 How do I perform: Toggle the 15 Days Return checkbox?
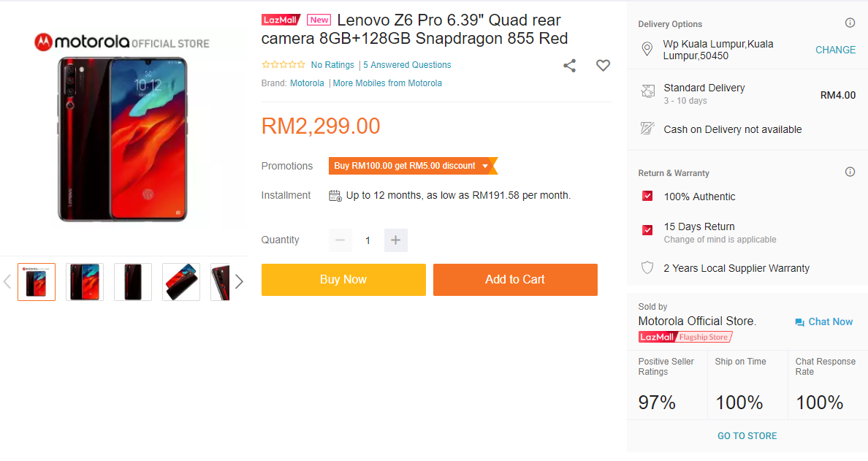coord(647,230)
